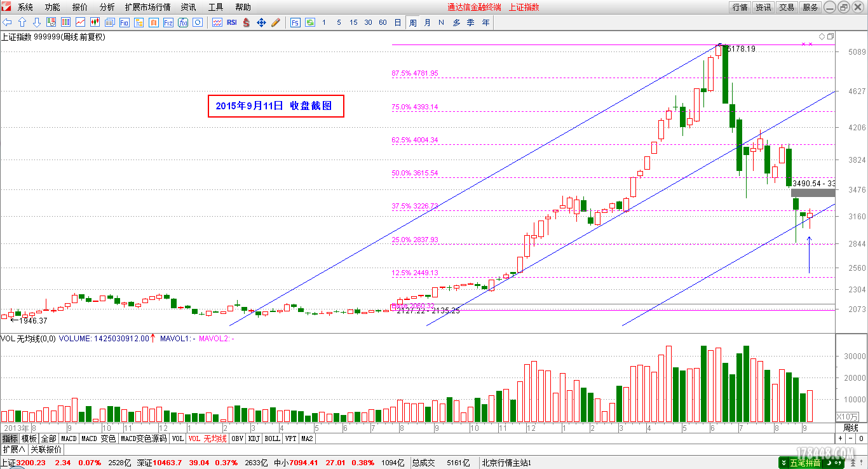Select the pencil drawing tool
Image resolution: width=868 pixels, height=469 pixels.
276,22
